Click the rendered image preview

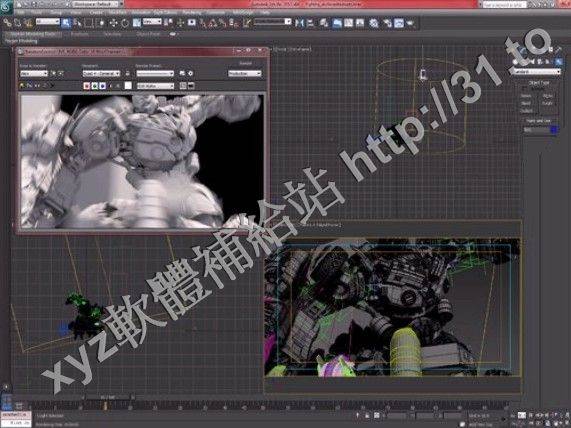coord(142,161)
